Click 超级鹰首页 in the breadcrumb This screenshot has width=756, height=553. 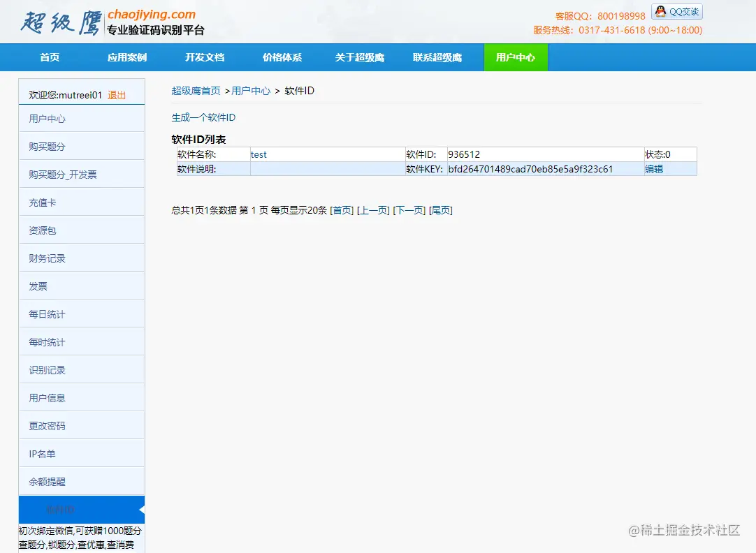[196, 91]
